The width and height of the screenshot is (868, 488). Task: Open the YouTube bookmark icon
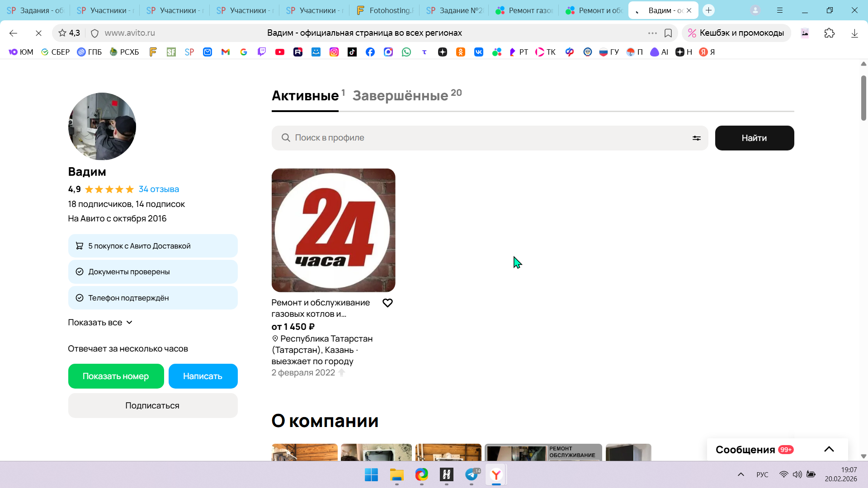click(x=280, y=52)
